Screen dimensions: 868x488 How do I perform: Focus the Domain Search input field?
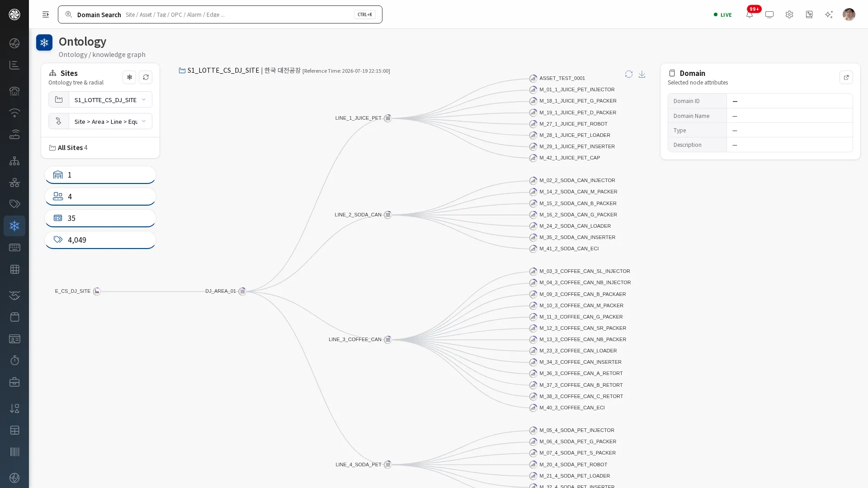click(x=220, y=14)
